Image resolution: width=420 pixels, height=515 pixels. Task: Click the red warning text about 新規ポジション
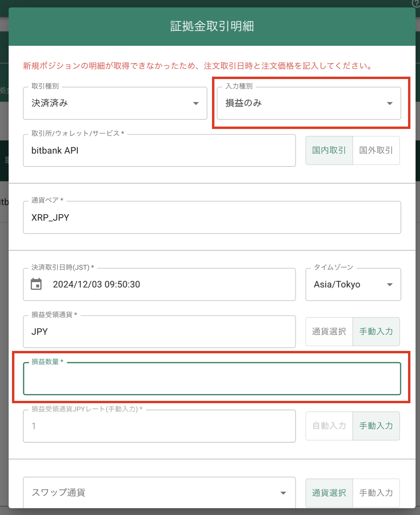(198, 66)
